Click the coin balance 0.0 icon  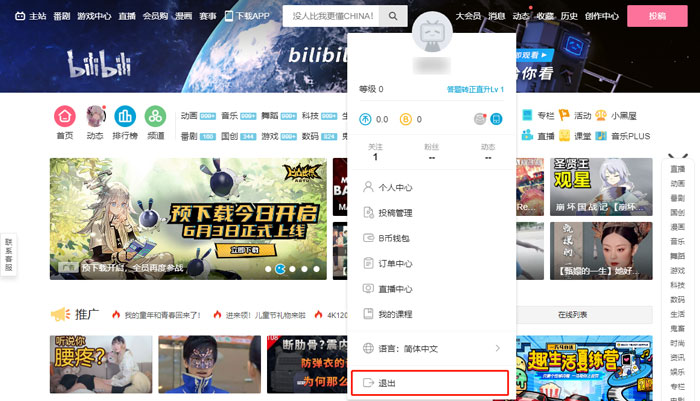tap(365, 119)
